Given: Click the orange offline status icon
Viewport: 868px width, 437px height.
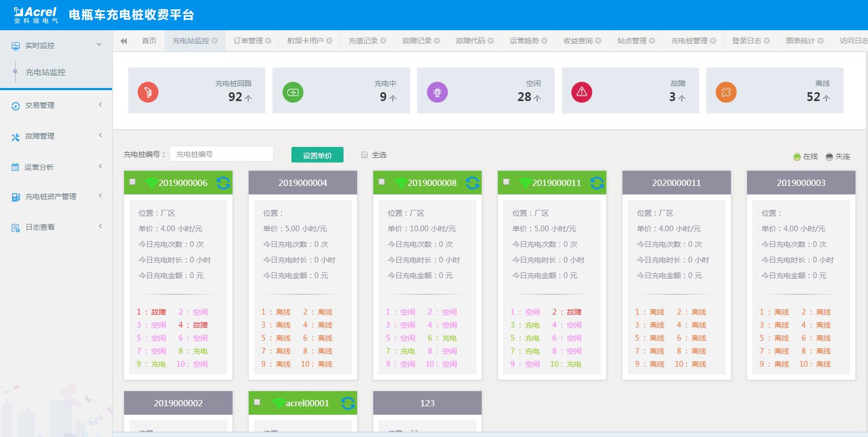Looking at the screenshot, I should 726,92.
